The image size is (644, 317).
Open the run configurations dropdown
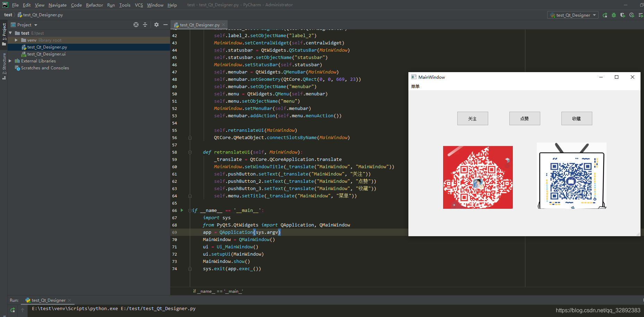[x=594, y=15]
